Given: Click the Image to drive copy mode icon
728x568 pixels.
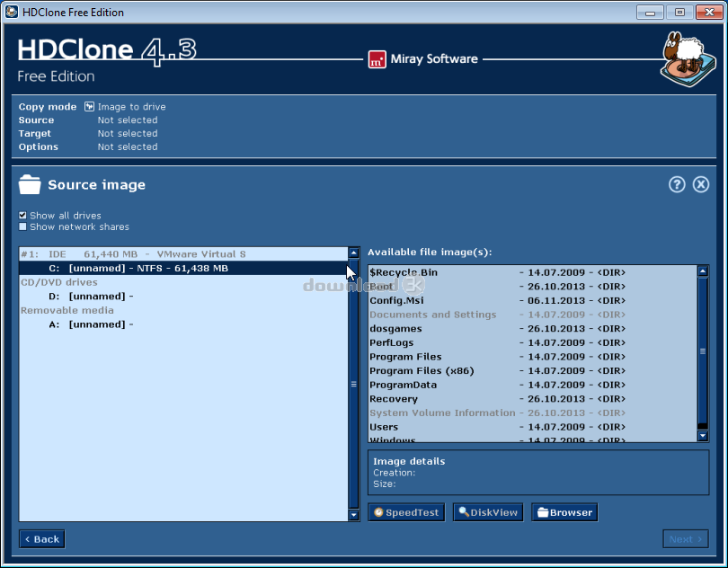Looking at the screenshot, I should tap(89, 107).
